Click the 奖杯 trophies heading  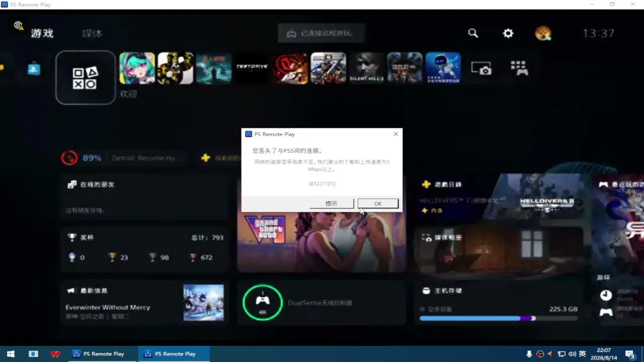tap(87, 237)
